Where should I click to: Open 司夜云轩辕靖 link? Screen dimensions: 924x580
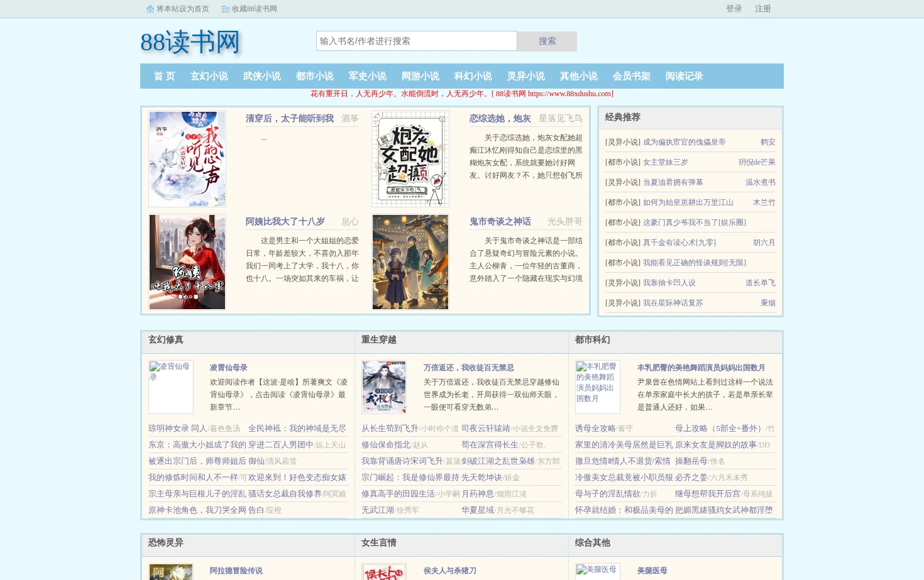click(x=486, y=429)
